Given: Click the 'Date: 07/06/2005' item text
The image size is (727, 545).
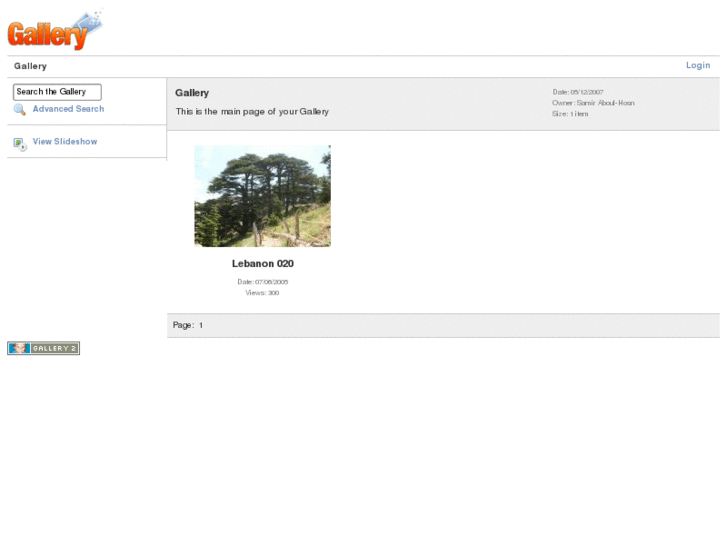Looking at the screenshot, I should (x=262, y=282).
